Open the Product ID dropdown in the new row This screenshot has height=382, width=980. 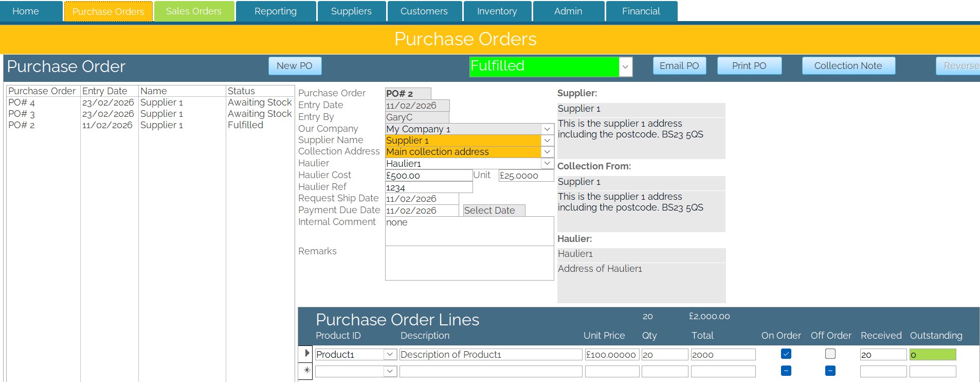coord(390,371)
